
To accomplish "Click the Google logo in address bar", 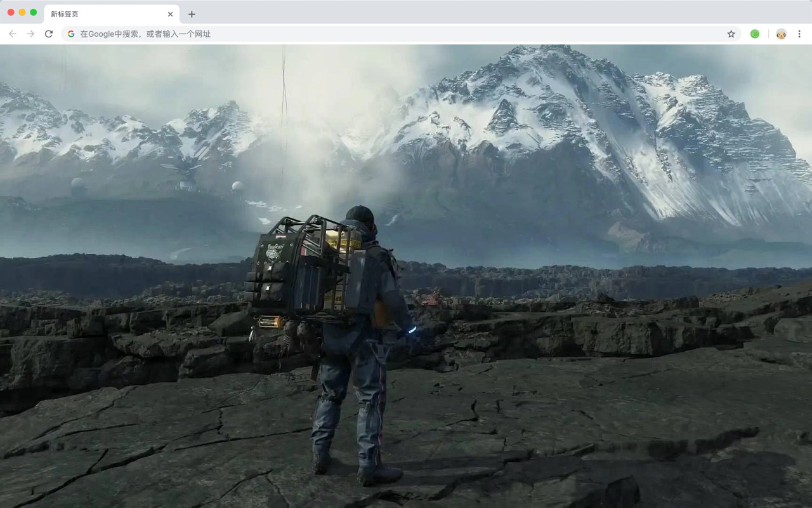I will [x=71, y=34].
